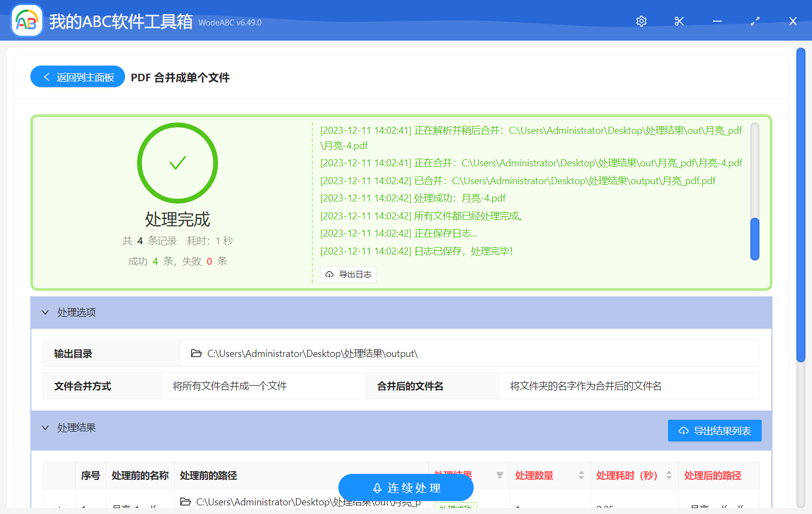
Task: Click the AB logo icon top left
Action: point(27,20)
